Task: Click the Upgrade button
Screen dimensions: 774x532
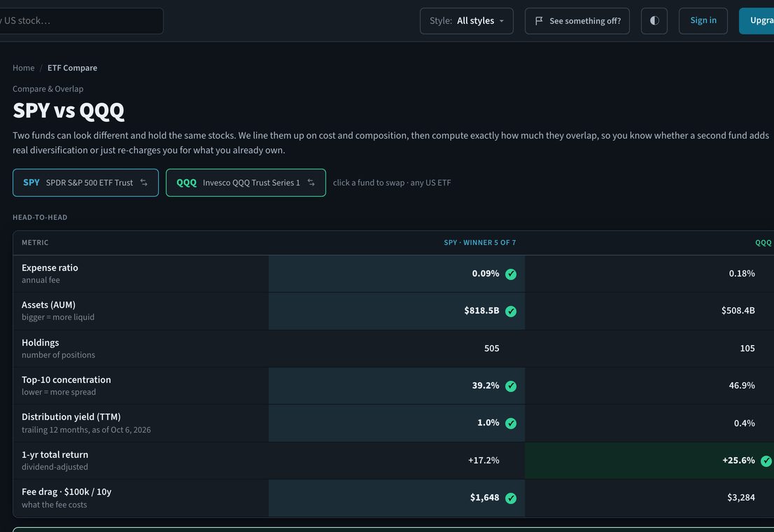Action: point(757,21)
